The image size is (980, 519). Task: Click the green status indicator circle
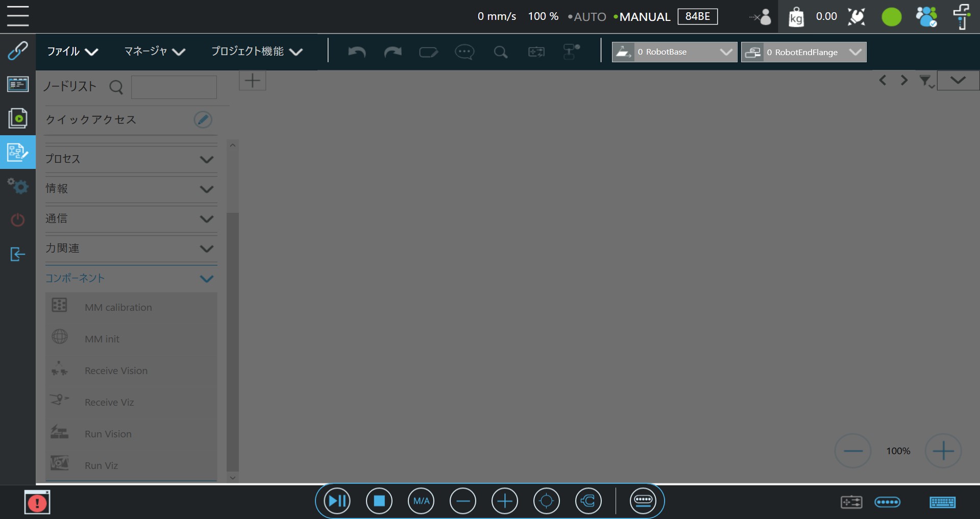pos(892,17)
